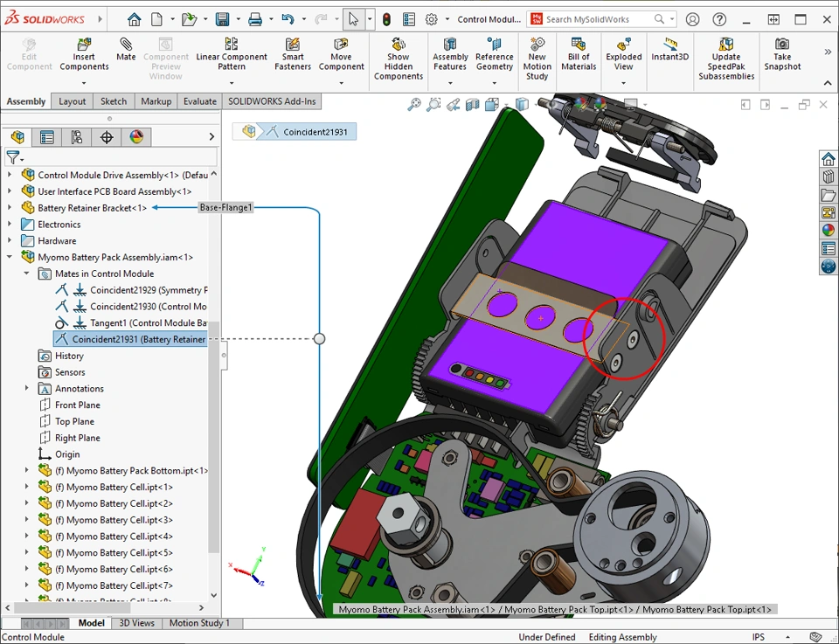839x644 pixels.
Task: Select the DisplayManager color ball tab icon
Action: click(x=136, y=137)
